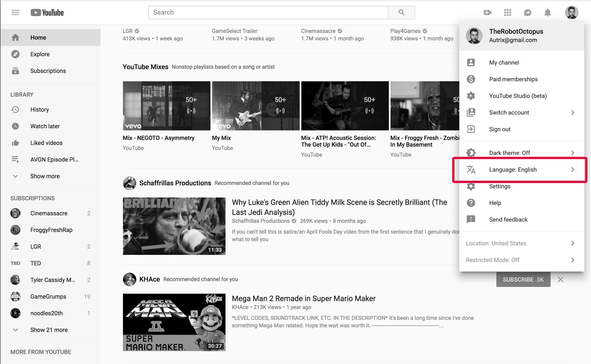Click the Language translate icon
The height and width of the screenshot is (364, 591).
point(471,170)
